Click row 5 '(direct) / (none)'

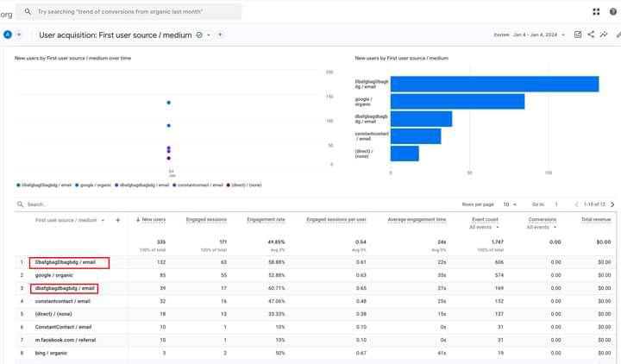53,314
